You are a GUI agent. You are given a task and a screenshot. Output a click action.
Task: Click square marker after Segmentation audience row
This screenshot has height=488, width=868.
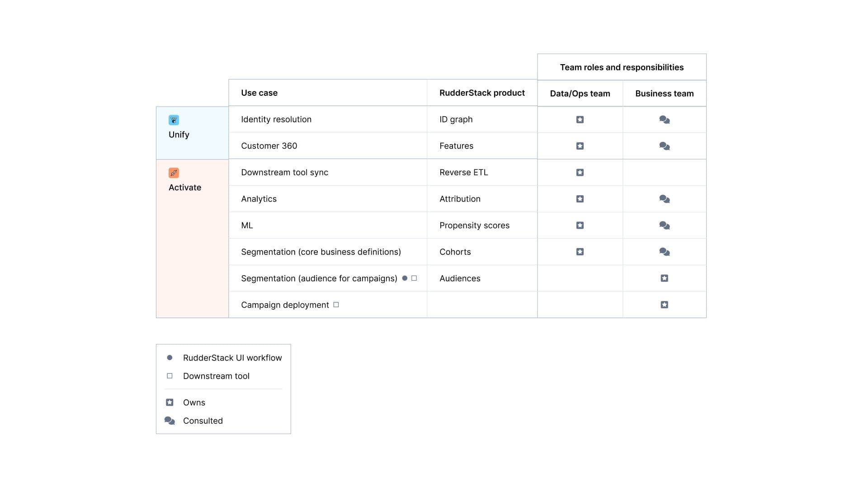tap(414, 278)
